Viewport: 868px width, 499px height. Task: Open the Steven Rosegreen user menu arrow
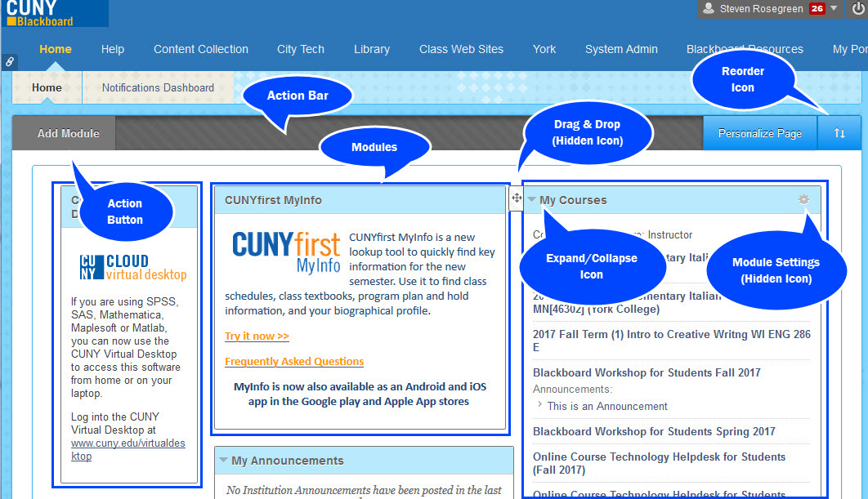(833, 9)
